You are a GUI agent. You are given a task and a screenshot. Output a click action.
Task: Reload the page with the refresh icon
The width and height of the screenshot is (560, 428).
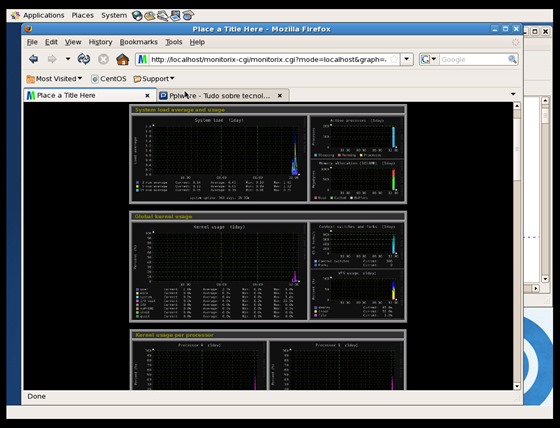(84, 59)
